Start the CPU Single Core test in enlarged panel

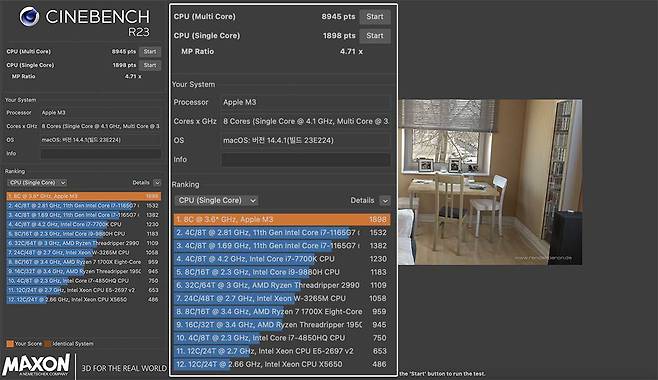pyautogui.click(x=375, y=36)
